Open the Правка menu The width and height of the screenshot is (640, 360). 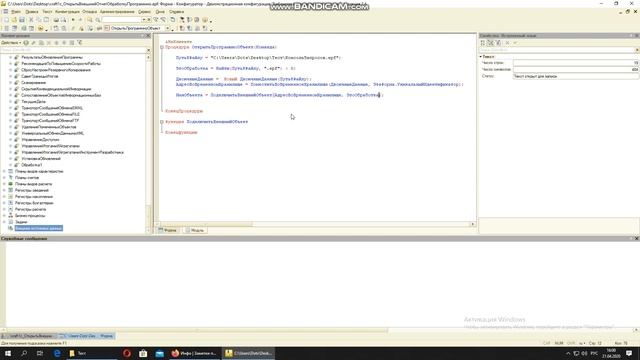[x=31, y=12]
